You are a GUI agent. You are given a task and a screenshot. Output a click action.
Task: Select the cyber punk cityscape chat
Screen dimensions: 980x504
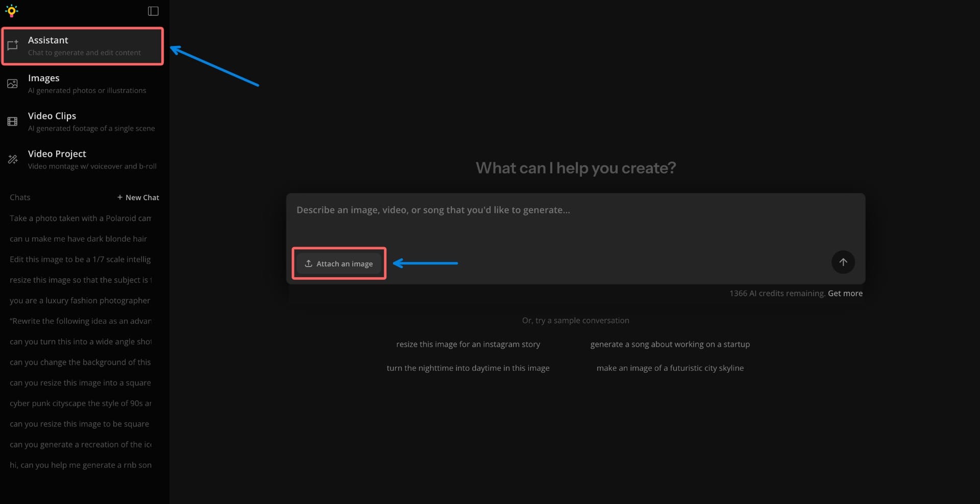(80, 403)
